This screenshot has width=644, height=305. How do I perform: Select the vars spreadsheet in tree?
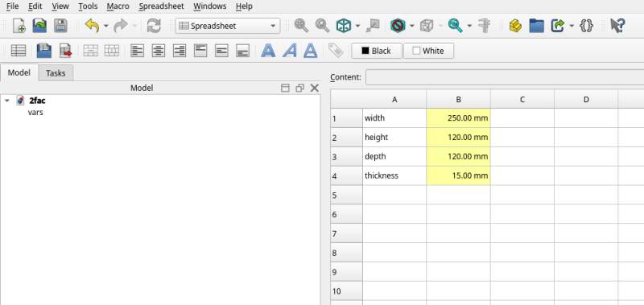35,112
